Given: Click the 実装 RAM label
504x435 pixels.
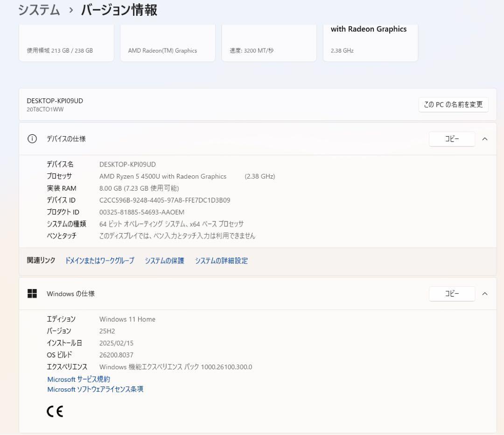Looking at the screenshot, I should point(62,188).
